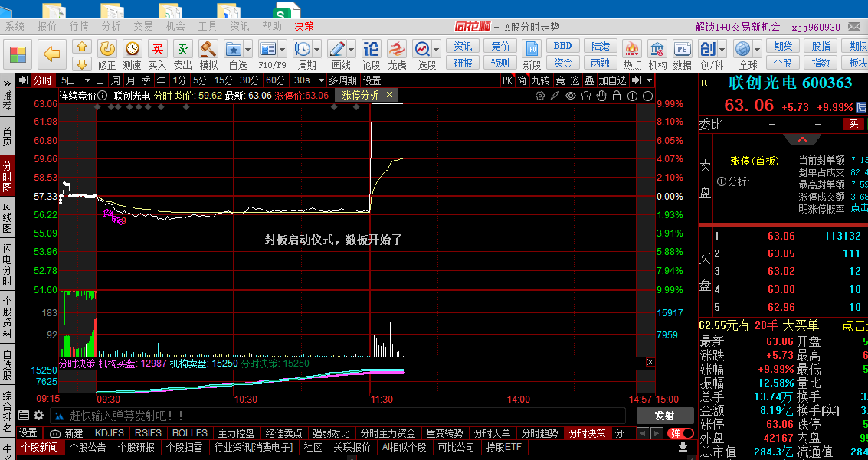Click the feather drawing icon on chart
This screenshot has height=460, width=868.
pos(555,96)
